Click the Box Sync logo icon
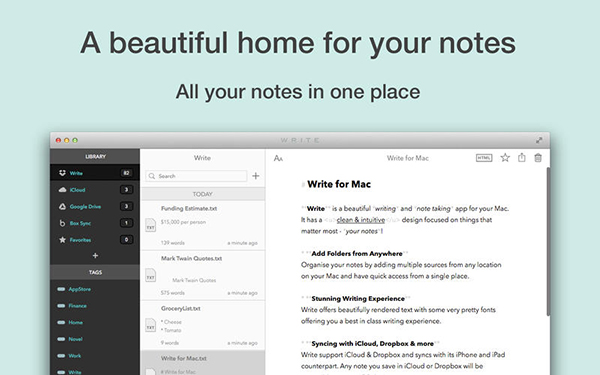The height and width of the screenshot is (375, 600). (62, 223)
